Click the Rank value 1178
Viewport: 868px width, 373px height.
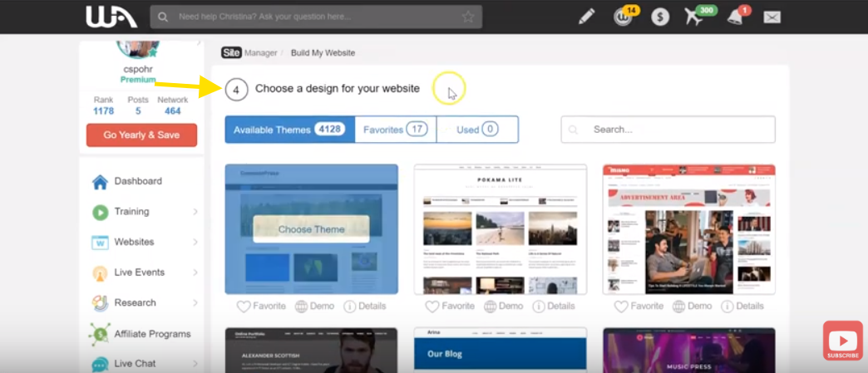104,111
